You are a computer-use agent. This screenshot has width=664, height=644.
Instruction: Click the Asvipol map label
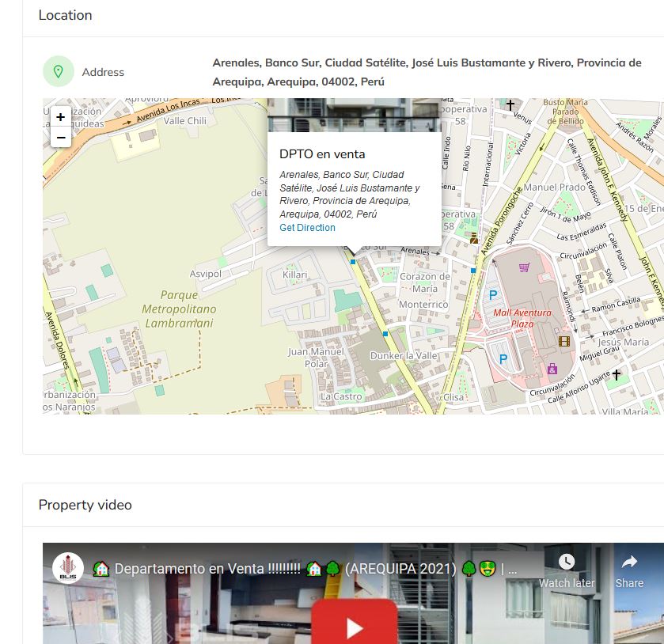click(x=206, y=274)
